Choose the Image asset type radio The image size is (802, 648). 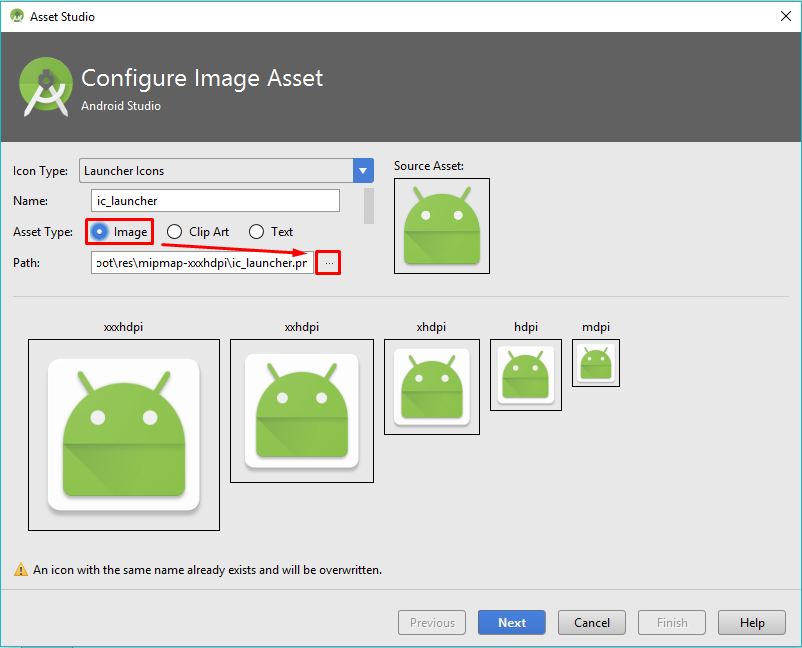(99, 232)
